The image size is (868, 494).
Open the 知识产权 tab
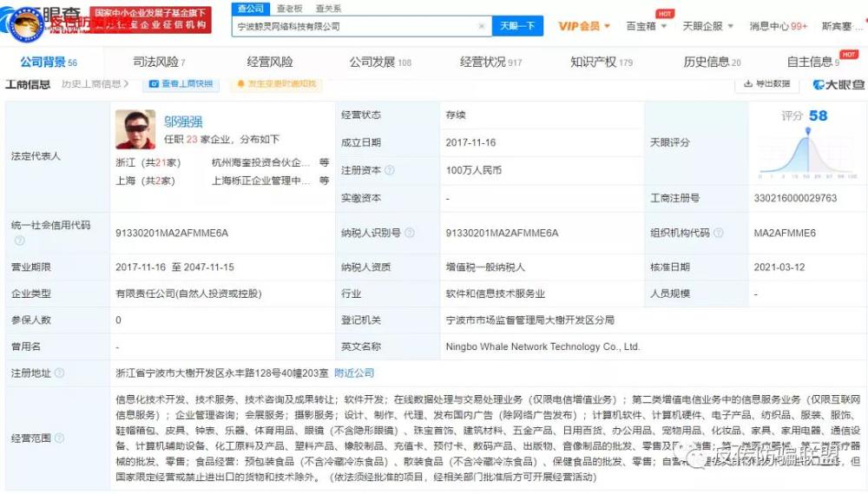click(602, 62)
